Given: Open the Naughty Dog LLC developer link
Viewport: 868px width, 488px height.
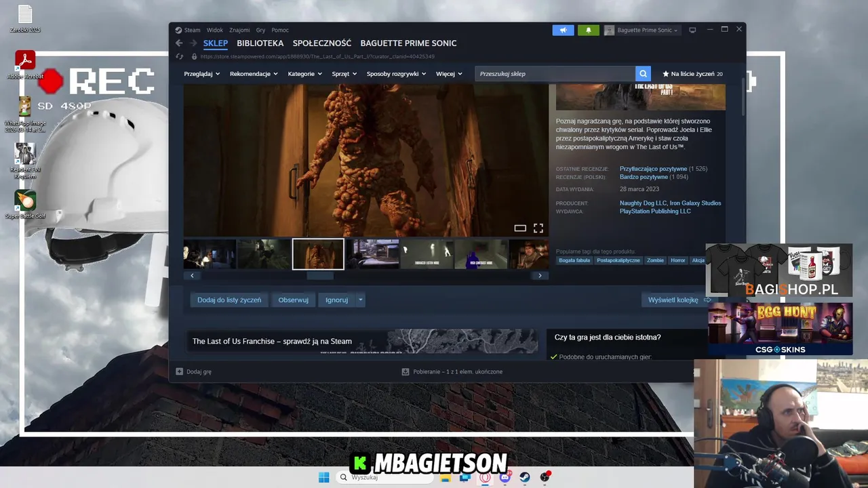Looking at the screenshot, I should pos(643,203).
